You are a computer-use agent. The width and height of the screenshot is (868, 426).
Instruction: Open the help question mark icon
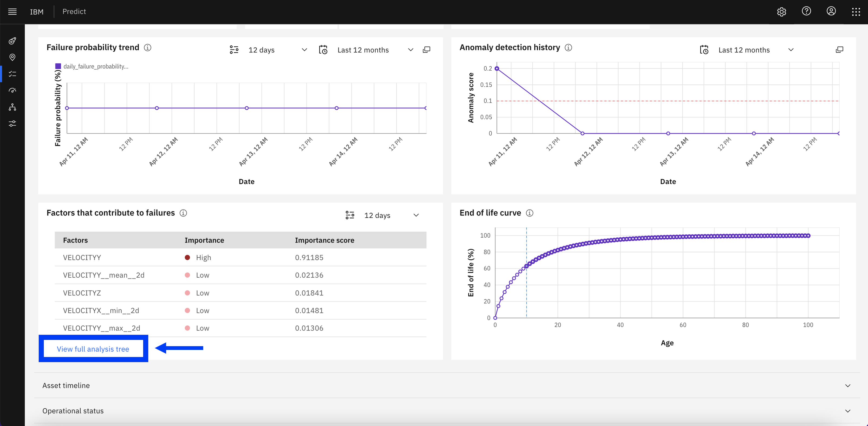click(x=806, y=11)
